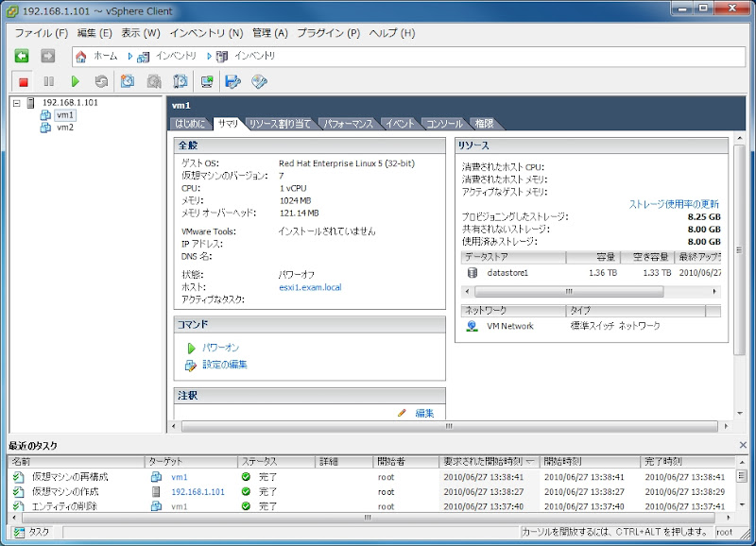Open the Snapshot Manager toolbar icon
Image resolution: width=756 pixels, height=546 pixels.
click(180, 81)
